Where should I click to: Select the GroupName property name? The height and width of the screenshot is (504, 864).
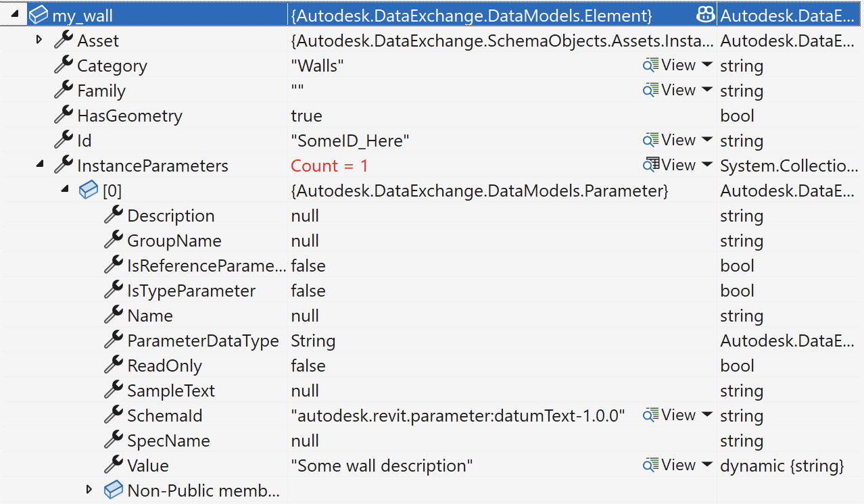[x=174, y=241]
